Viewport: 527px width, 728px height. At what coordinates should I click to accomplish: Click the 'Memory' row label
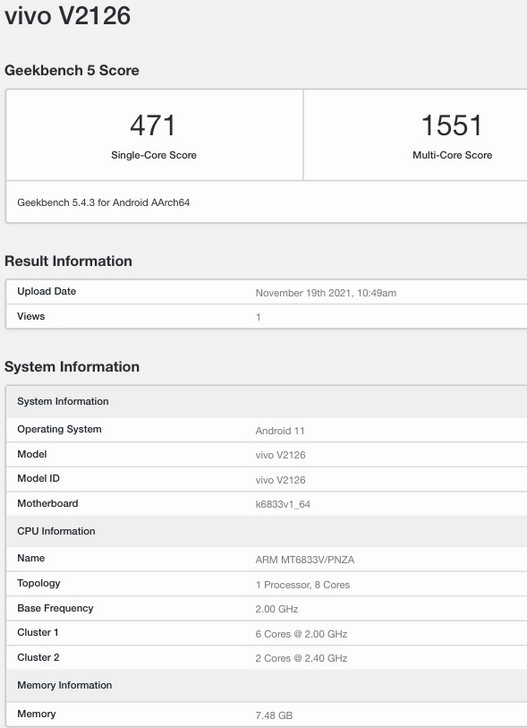tap(36, 714)
